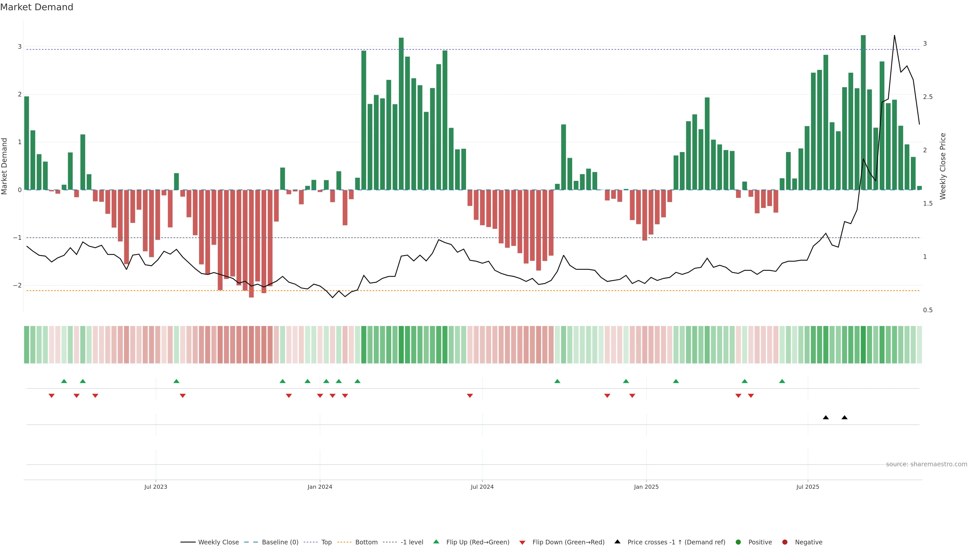Click the Market Demand y-axis title

pyautogui.click(x=5, y=166)
